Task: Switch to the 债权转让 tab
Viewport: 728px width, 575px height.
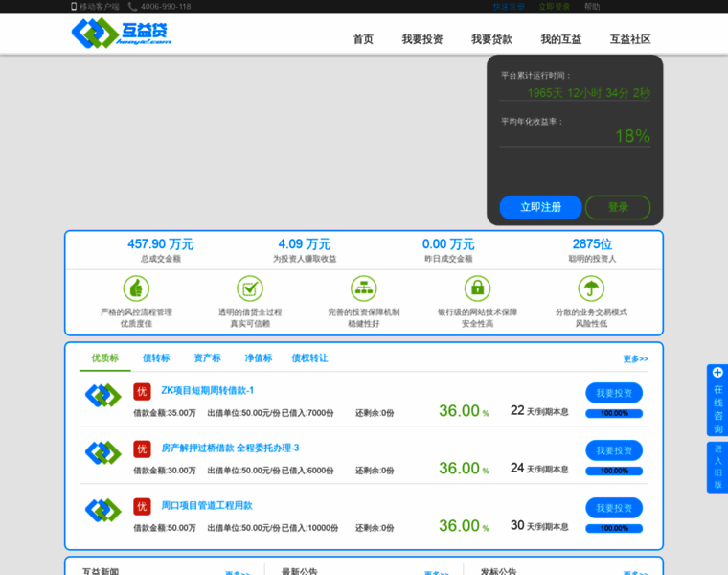Action: coord(309,357)
